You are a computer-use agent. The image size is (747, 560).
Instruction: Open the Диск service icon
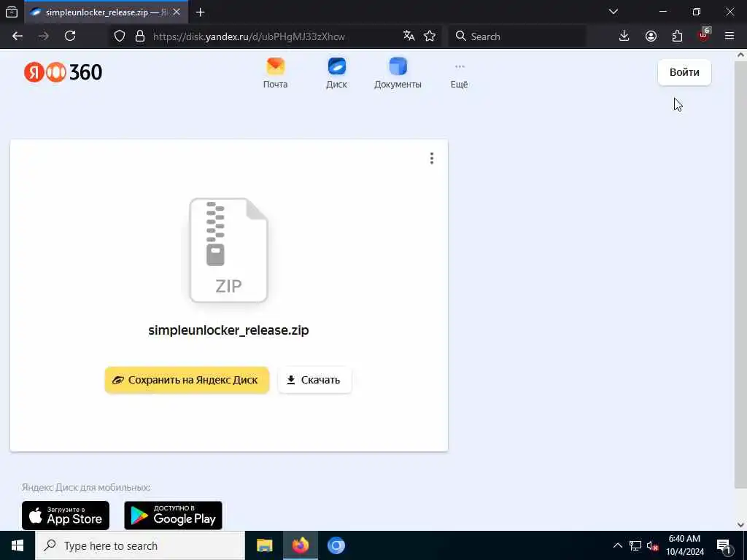click(x=337, y=73)
